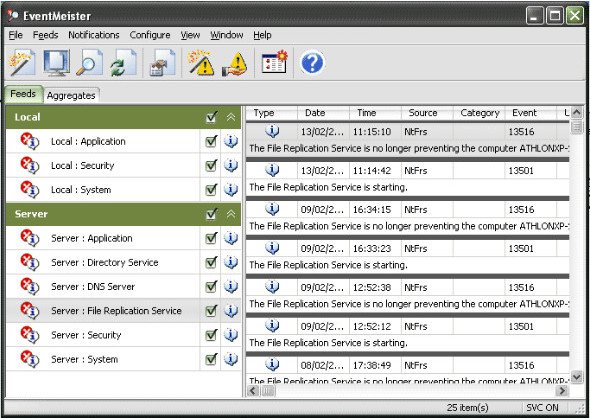The image size is (590, 418).
Task: Click the info icon for Server : Security
Action: [x=231, y=334]
